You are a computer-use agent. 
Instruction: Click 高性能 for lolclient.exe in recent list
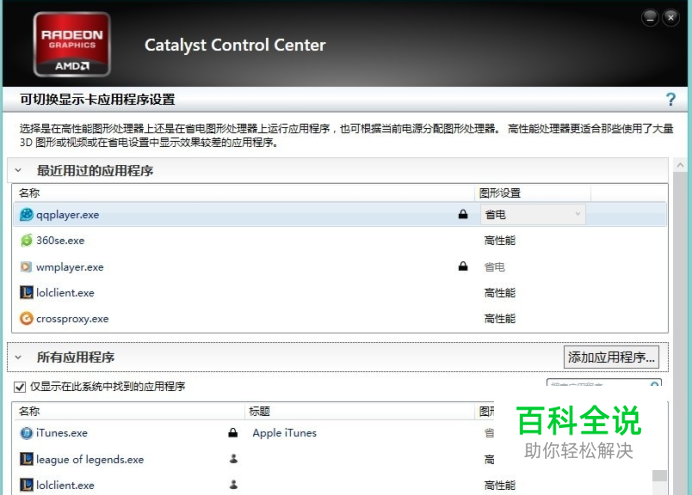click(x=500, y=292)
